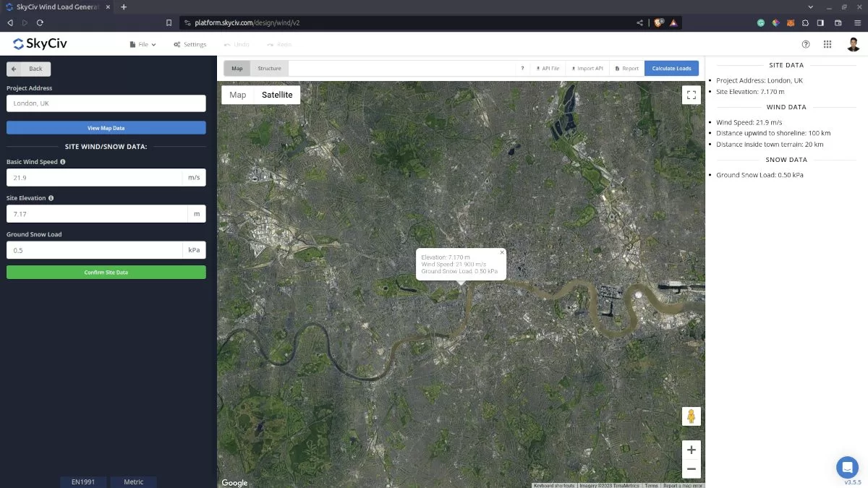
Task: Click the Undo icon in the top menu
Action: pos(236,44)
